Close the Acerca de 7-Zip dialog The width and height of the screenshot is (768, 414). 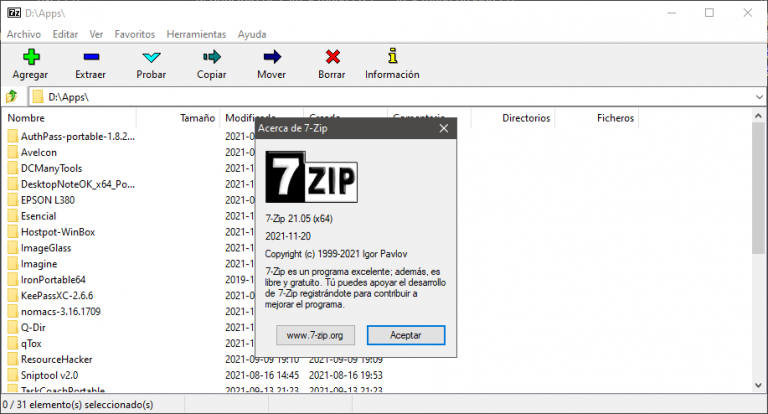coord(443,128)
